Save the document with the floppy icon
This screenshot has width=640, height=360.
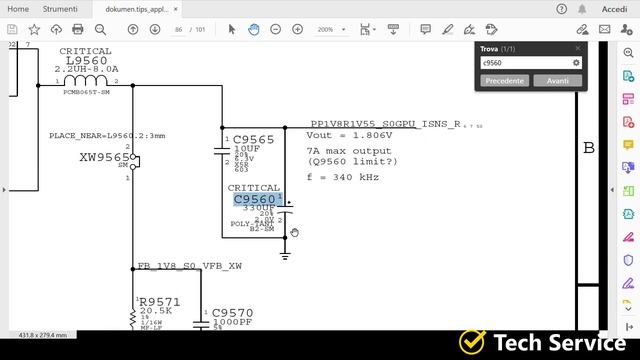(x=12, y=29)
